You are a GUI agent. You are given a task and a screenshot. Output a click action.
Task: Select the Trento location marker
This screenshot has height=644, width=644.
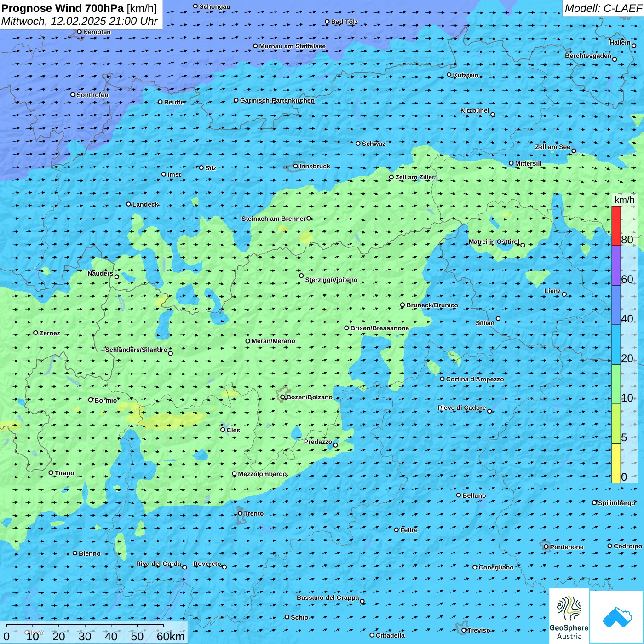click(240, 513)
